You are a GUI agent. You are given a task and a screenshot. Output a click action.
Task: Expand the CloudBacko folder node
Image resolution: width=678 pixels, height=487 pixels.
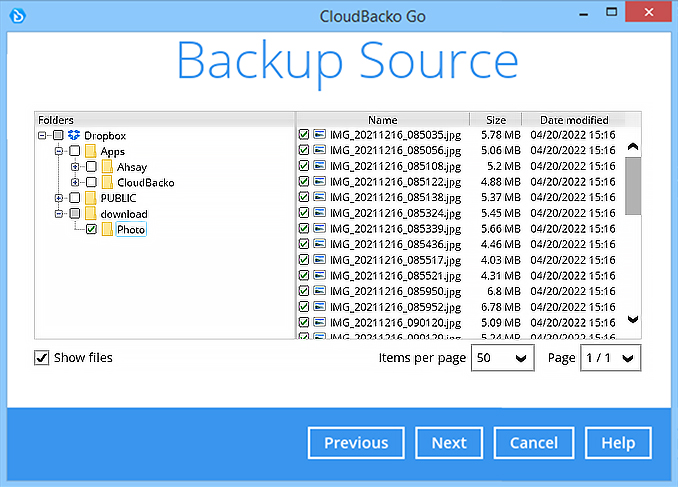[75, 182]
